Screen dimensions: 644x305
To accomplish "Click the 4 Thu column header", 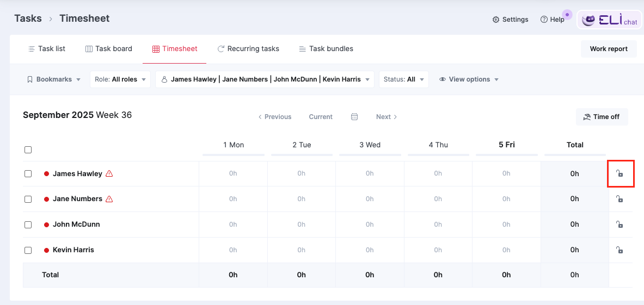I will tap(438, 145).
